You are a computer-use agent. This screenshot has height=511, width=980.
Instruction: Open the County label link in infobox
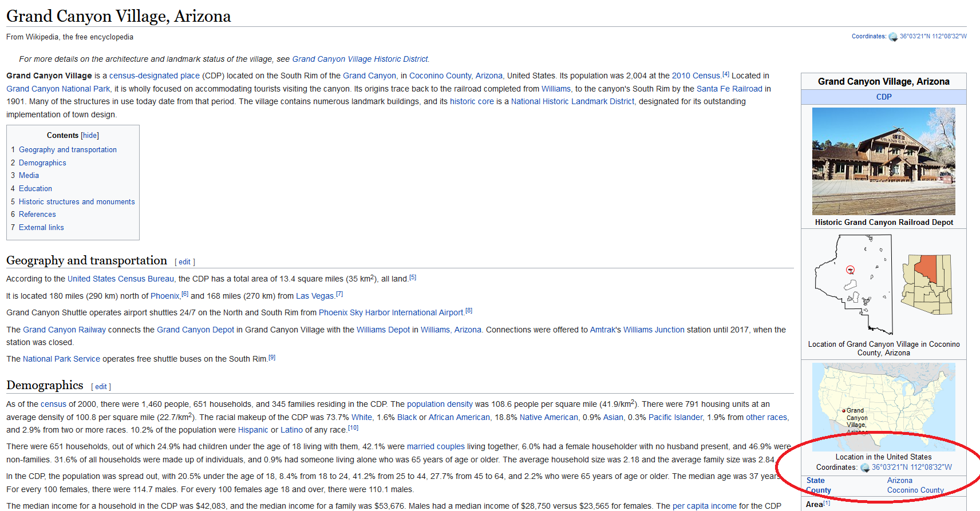(x=819, y=490)
